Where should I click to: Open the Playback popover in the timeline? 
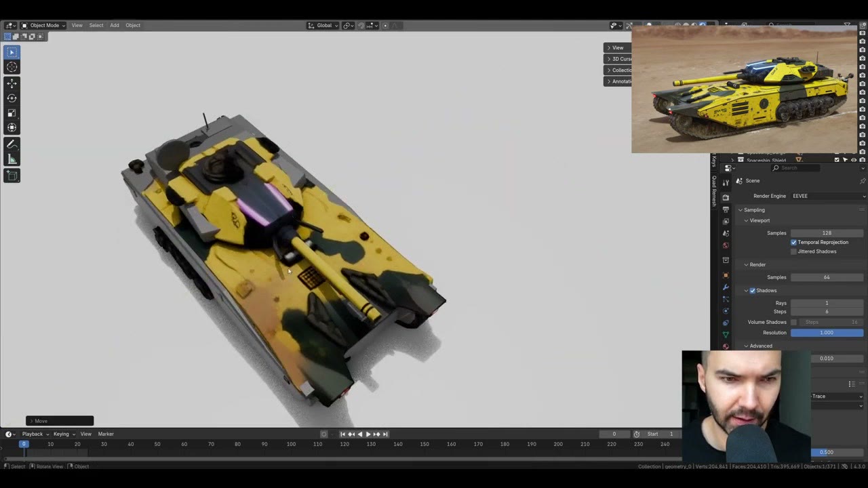pos(35,434)
